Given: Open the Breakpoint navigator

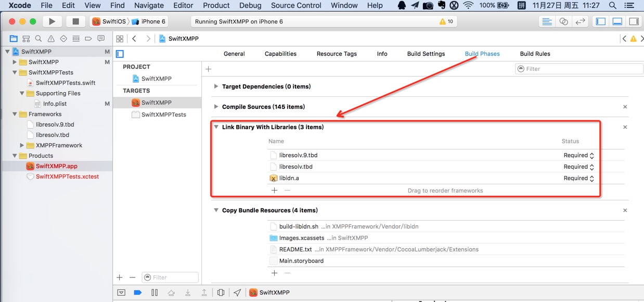Looking at the screenshot, I should [x=88, y=39].
